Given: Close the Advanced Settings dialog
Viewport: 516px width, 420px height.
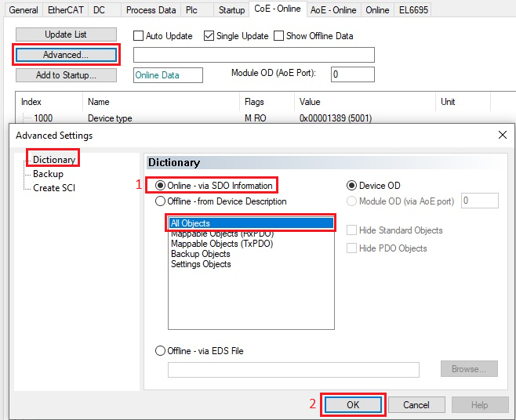Looking at the screenshot, I should point(503,135).
